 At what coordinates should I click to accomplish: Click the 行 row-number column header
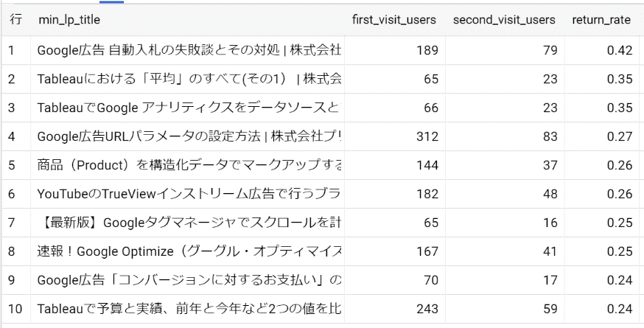coord(15,20)
